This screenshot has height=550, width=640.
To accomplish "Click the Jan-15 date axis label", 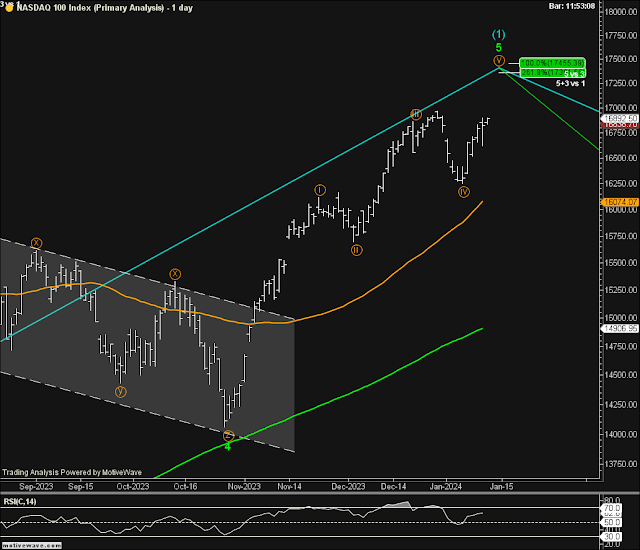I will (x=501, y=486).
